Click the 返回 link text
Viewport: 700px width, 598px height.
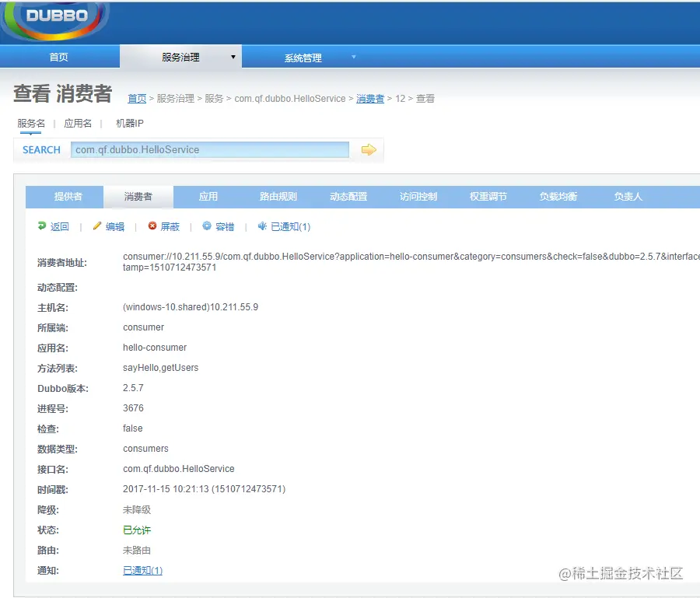pyautogui.click(x=60, y=227)
